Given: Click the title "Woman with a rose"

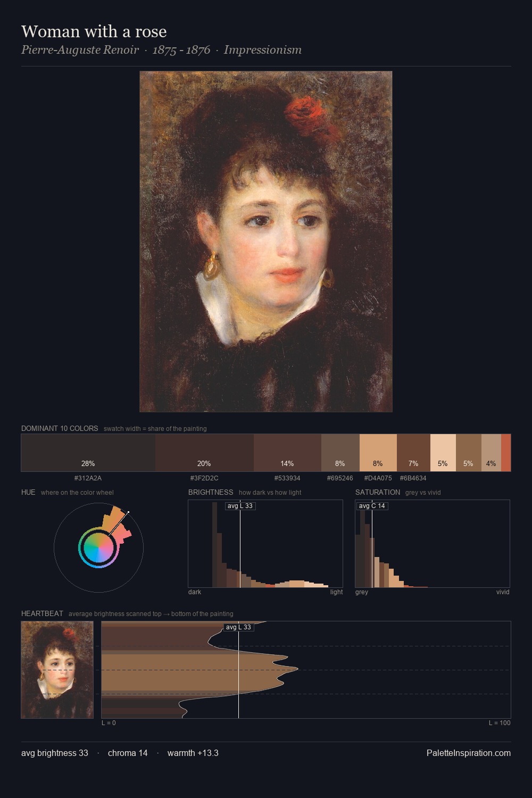Looking at the screenshot, I should (x=94, y=31).
